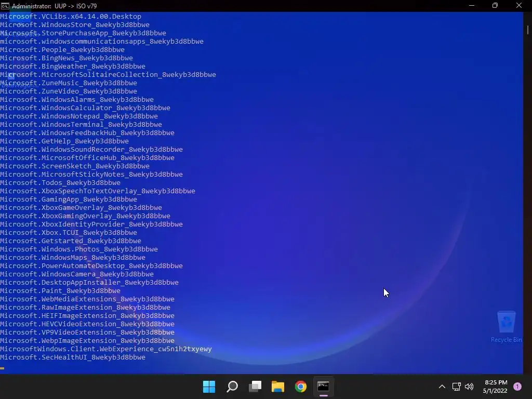
Task: Click the Microsoft.BingNews_8wekyb3d8bbwe line
Action: pyautogui.click(x=66, y=58)
